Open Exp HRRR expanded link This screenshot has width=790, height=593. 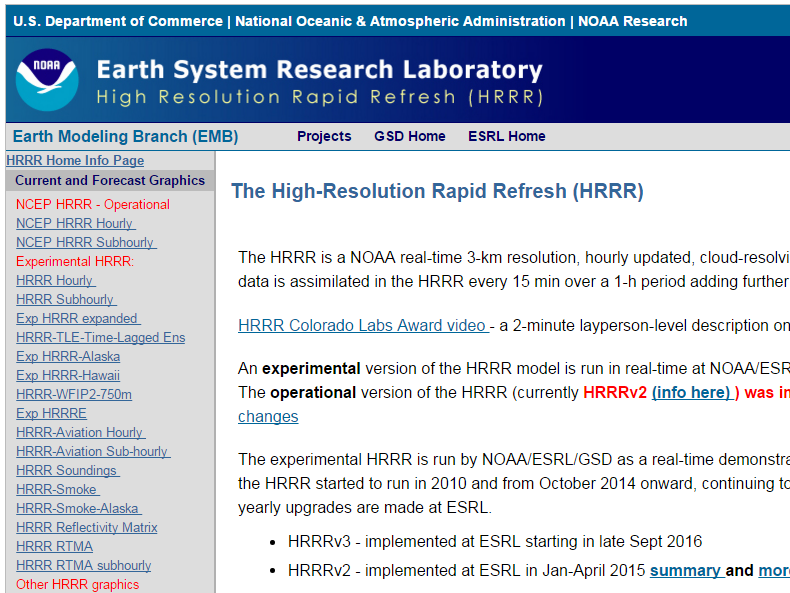78,318
